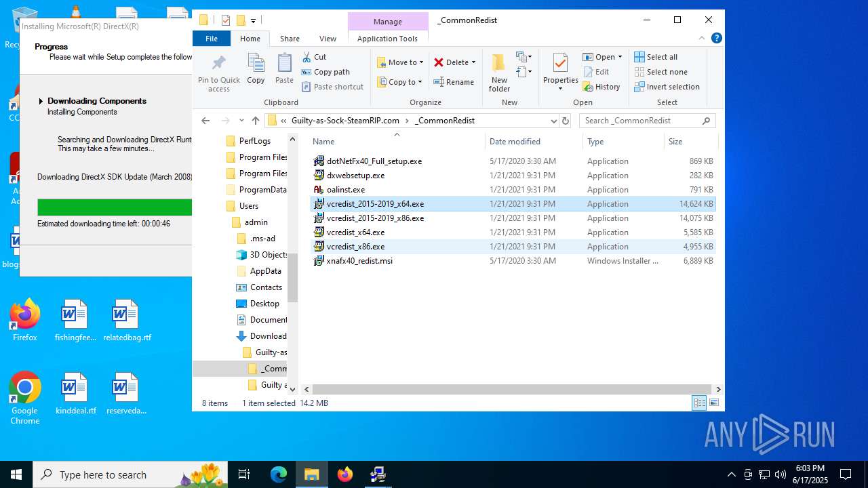Click Invert selection
This screenshot has width=868, height=488.
click(x=667, y=87)
